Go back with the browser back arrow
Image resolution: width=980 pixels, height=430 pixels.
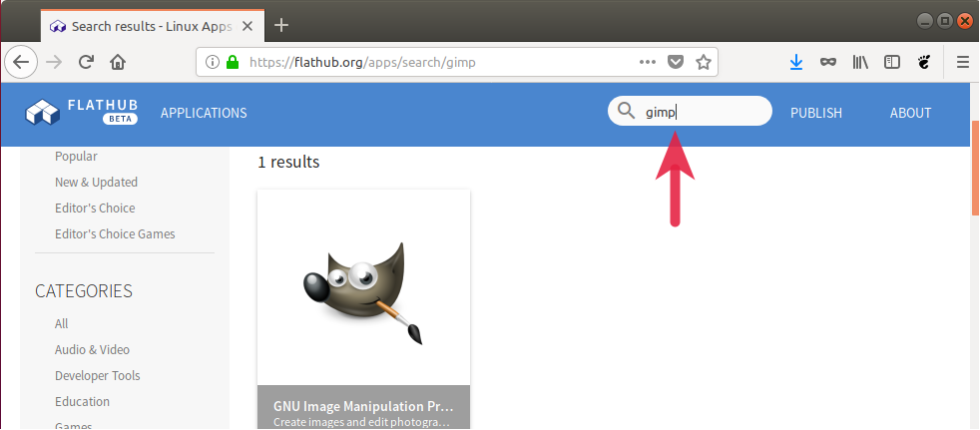click(21, 62)
